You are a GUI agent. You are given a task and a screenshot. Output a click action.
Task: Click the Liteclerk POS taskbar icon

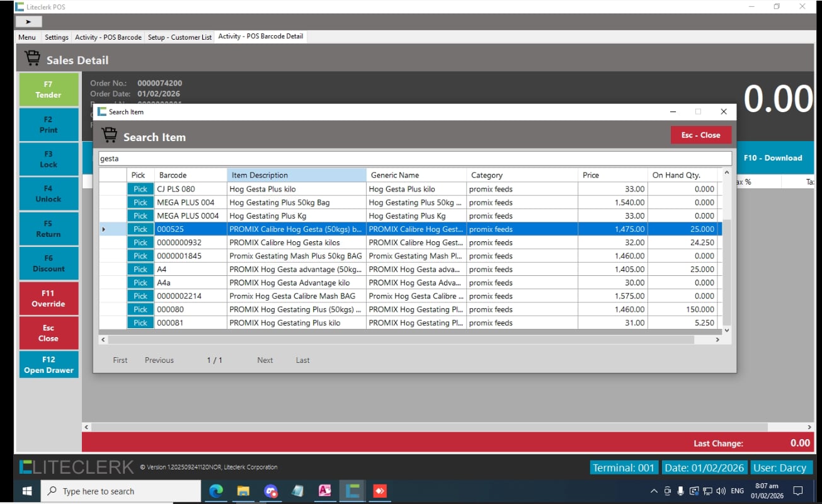pyautogui.click(x=353, y=491)
